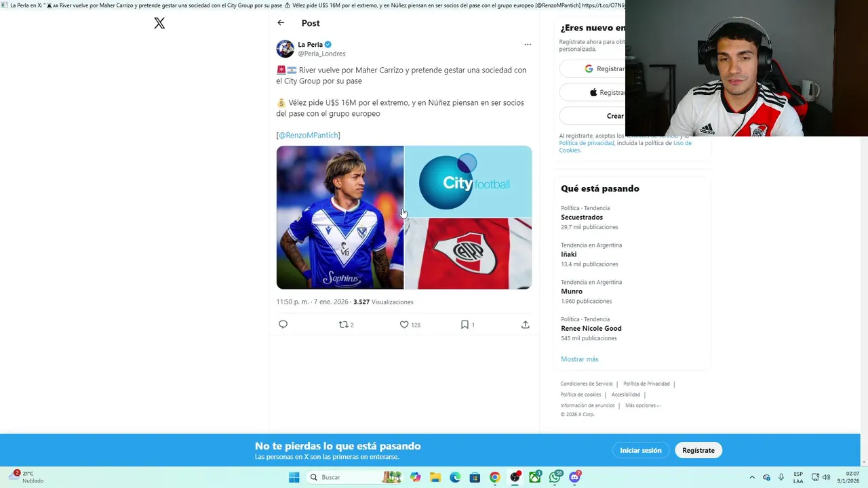The image size is (868, 488).
Task: Open the @RenzoMPantich mention link
Action: [308, 136]
